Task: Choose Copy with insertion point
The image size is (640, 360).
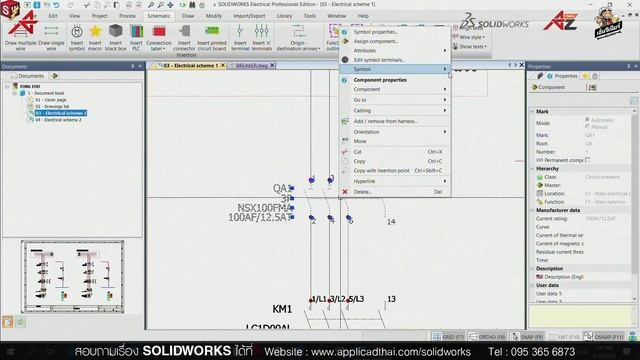Action: pyautogui.click(x=395, y=171)
